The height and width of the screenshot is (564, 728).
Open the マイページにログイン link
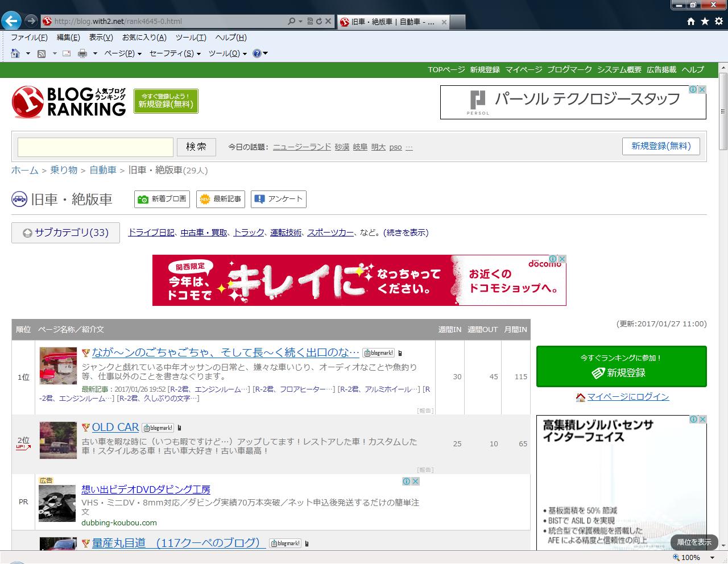tap(628, 397)
